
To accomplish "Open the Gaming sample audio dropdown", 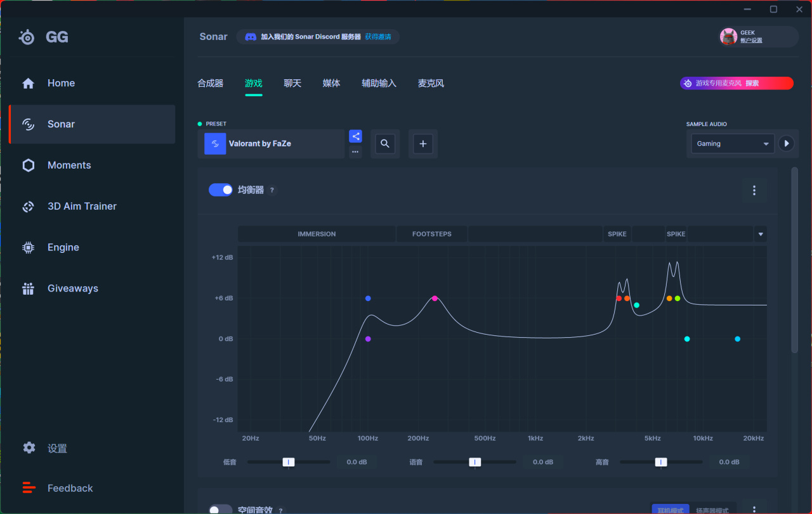I will coord(733,144).
